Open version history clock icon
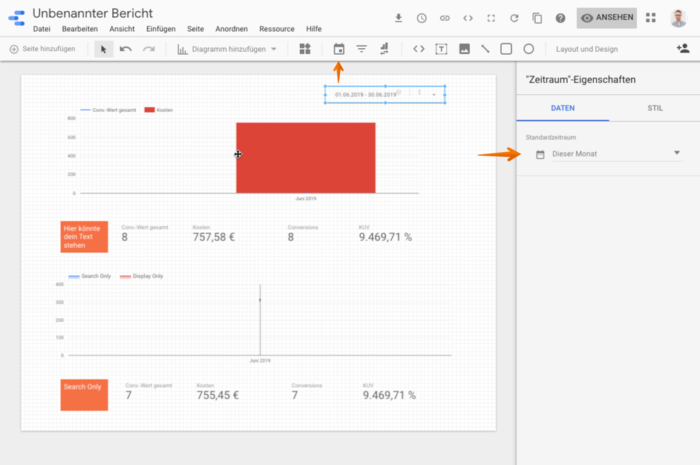 tap(421, 18)
